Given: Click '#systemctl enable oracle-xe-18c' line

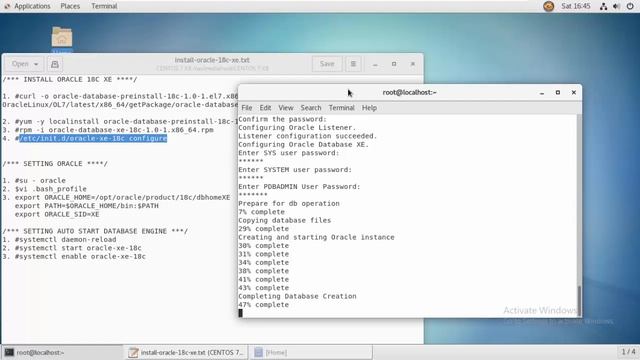Looking at the screenshot, I should pyautogui.click(x=80, y=257).
